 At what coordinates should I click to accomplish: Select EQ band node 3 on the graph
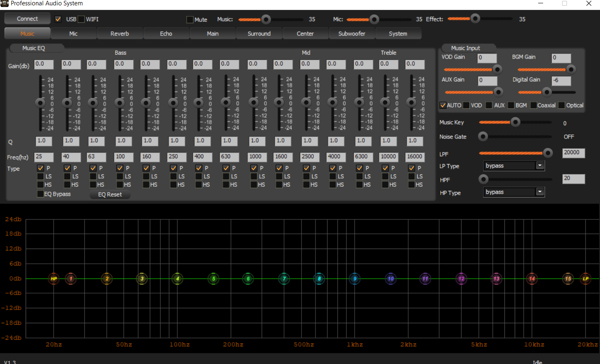point(142,279)
